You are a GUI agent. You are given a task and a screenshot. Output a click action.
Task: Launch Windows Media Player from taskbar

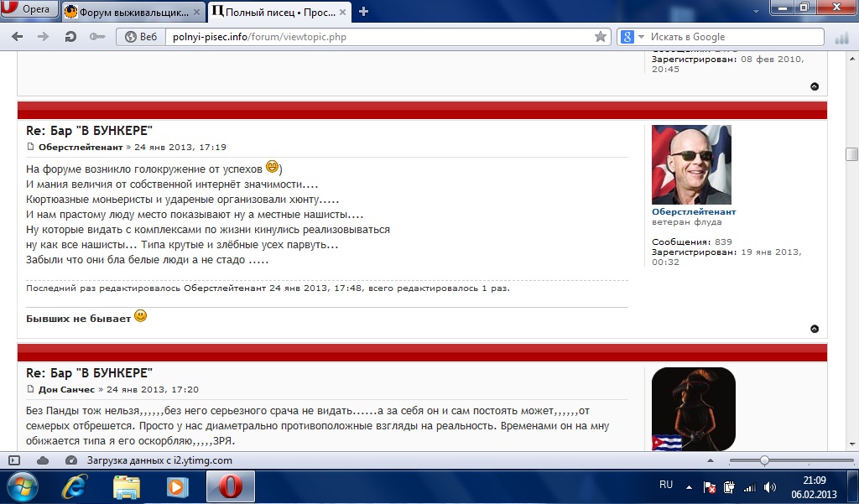click(x=178, y=486)
